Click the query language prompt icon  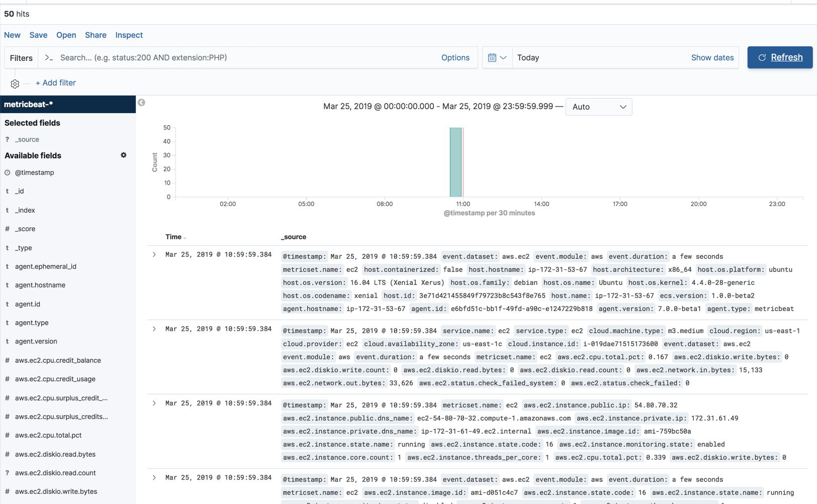click(x=49, y=58)
